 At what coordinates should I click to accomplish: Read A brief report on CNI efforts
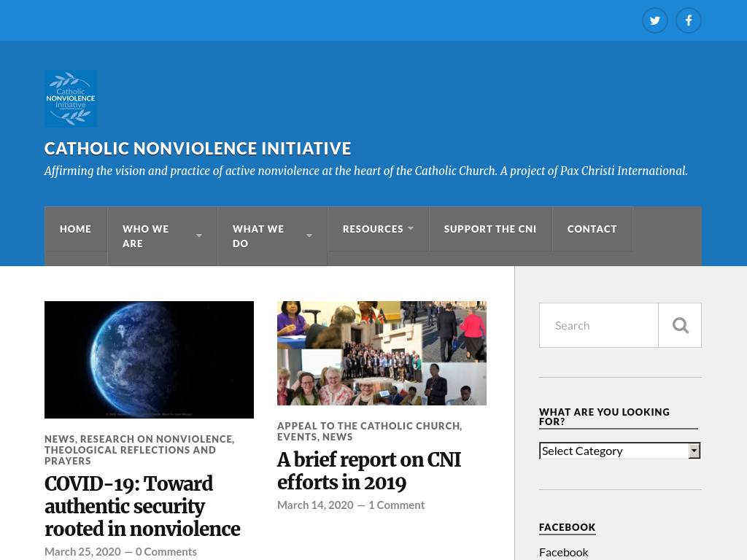point(368,471)
